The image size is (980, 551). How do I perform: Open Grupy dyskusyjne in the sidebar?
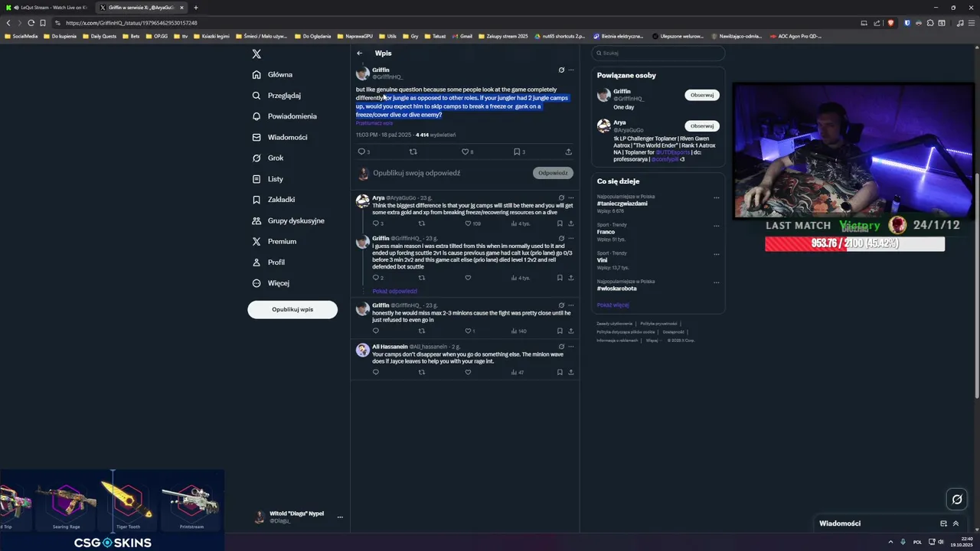pos(288,220)
